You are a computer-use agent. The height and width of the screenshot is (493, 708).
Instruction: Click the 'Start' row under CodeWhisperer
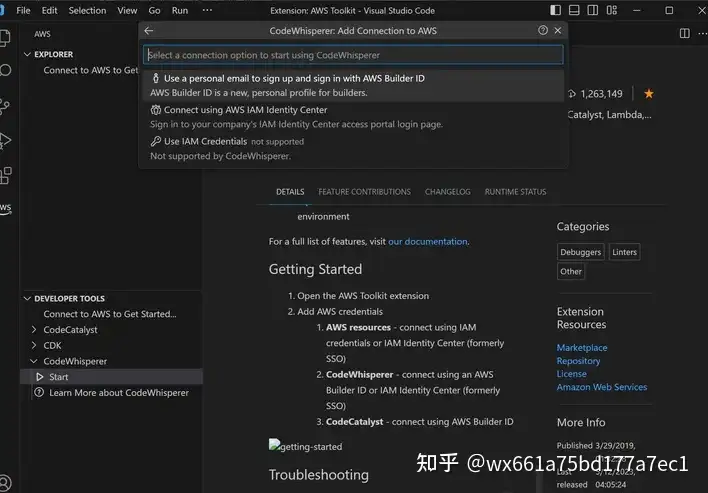point(112,377)
